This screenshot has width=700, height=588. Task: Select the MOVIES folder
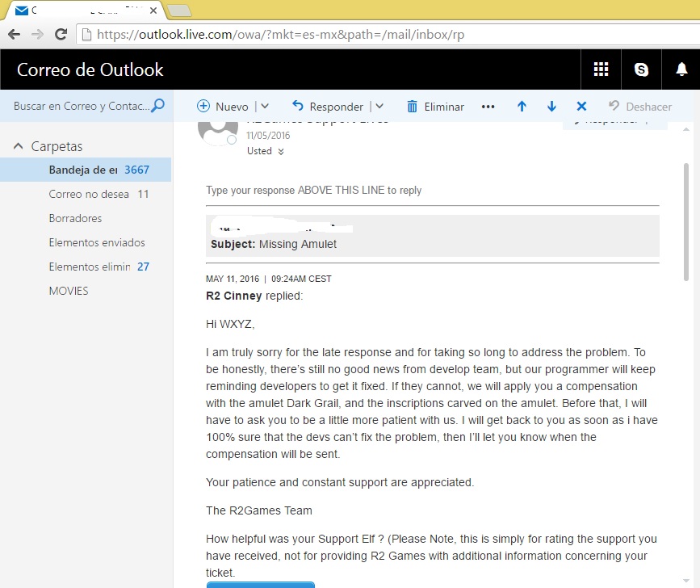click(x=69, y=291)
